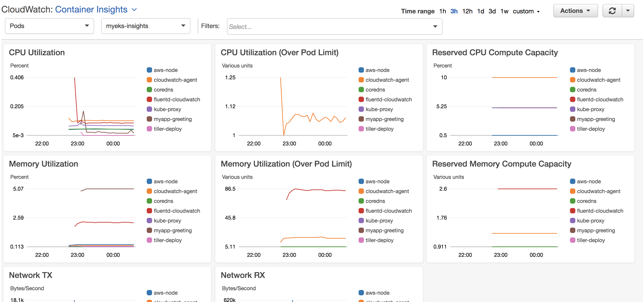Click the CPU Utilization chart title

pyautogui.click(x=37, y=52)
